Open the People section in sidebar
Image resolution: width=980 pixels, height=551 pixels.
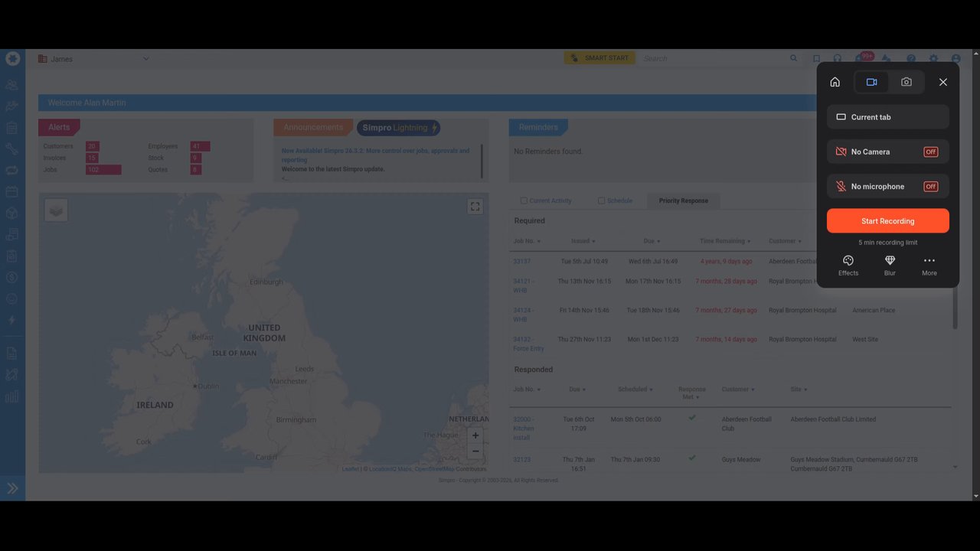11,85
